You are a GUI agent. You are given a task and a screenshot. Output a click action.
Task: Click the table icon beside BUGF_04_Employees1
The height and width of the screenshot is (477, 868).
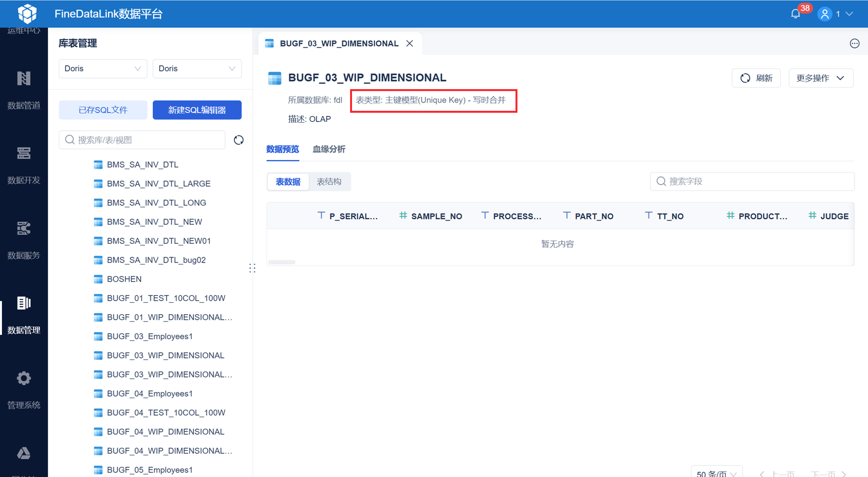coord(98,394)
